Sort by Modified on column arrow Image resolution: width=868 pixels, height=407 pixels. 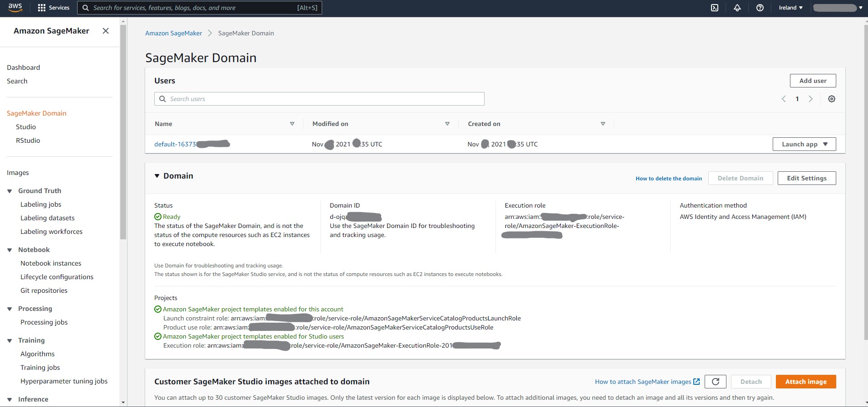pos(447,124)
